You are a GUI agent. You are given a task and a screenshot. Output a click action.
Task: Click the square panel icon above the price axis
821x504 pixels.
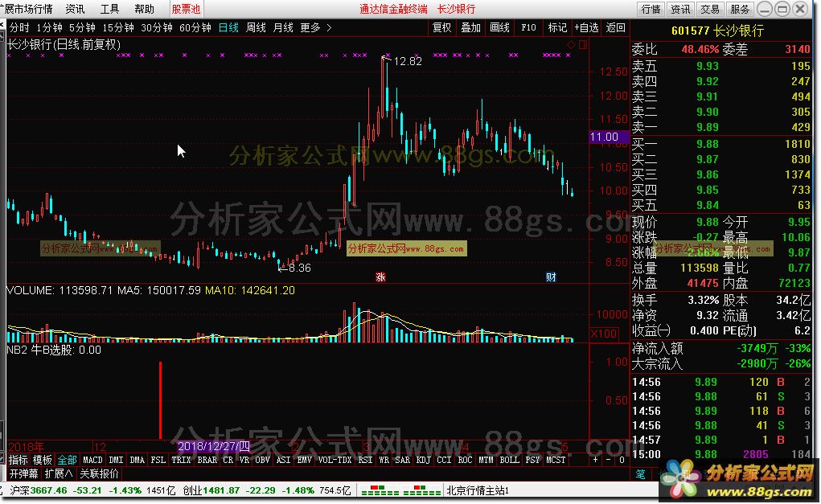(x=583, y=45)
